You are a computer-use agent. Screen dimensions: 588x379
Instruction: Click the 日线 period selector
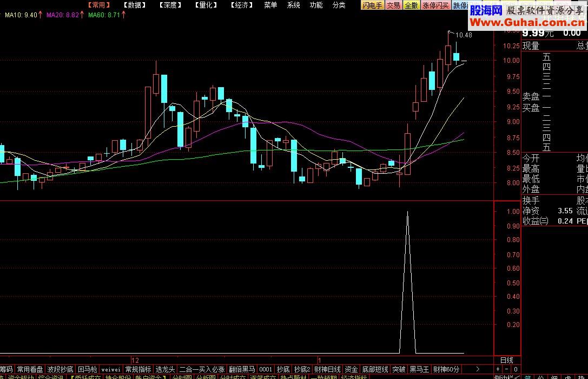[x=507, y=360]
